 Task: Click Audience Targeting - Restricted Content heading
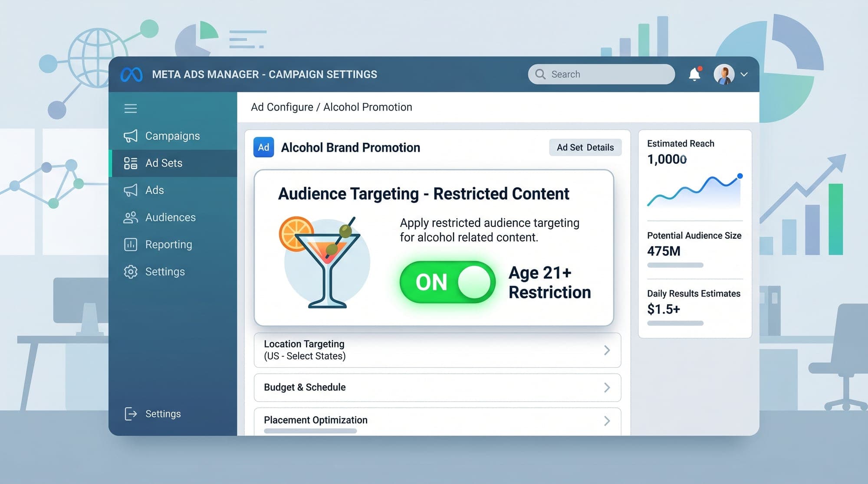click(424, 194)
